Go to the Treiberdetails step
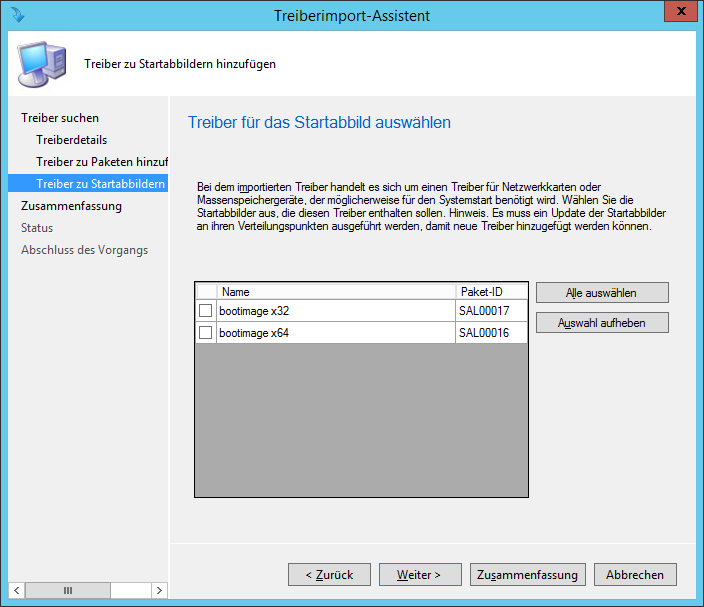This screenshot has width=704, height=607. (71, 140)
